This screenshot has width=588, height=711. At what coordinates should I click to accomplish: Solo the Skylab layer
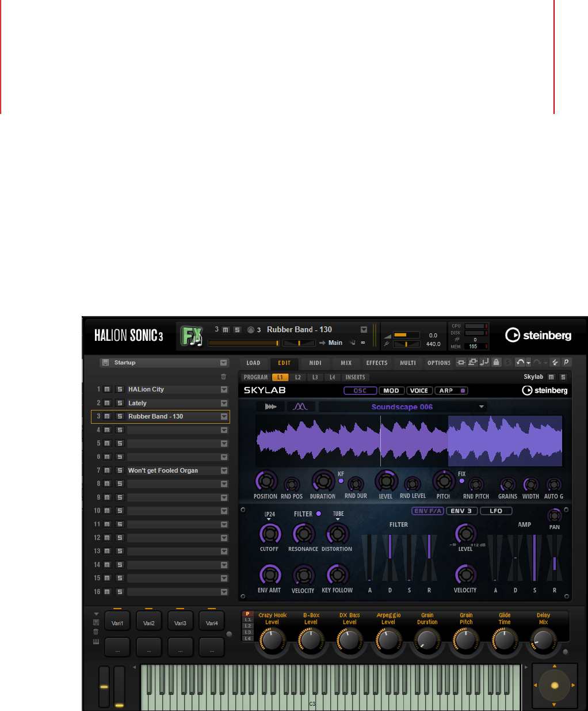563,377
